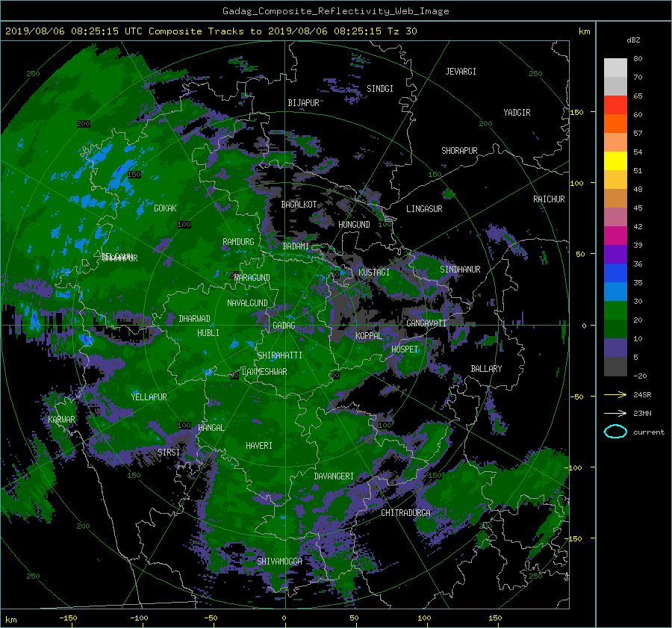Click the NARAGUND city label
Screen dimensions: 672x628
252,278
